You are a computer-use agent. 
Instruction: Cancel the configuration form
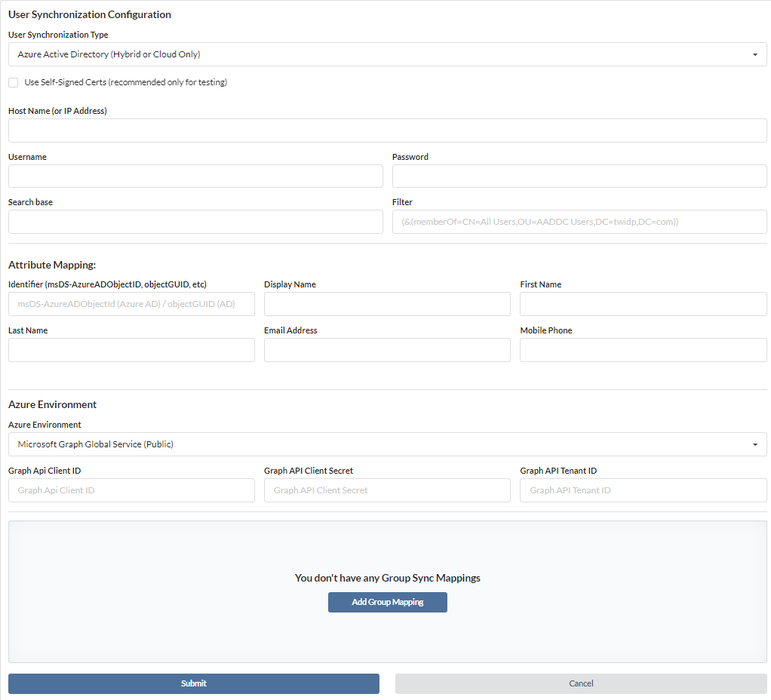point(581,683)
